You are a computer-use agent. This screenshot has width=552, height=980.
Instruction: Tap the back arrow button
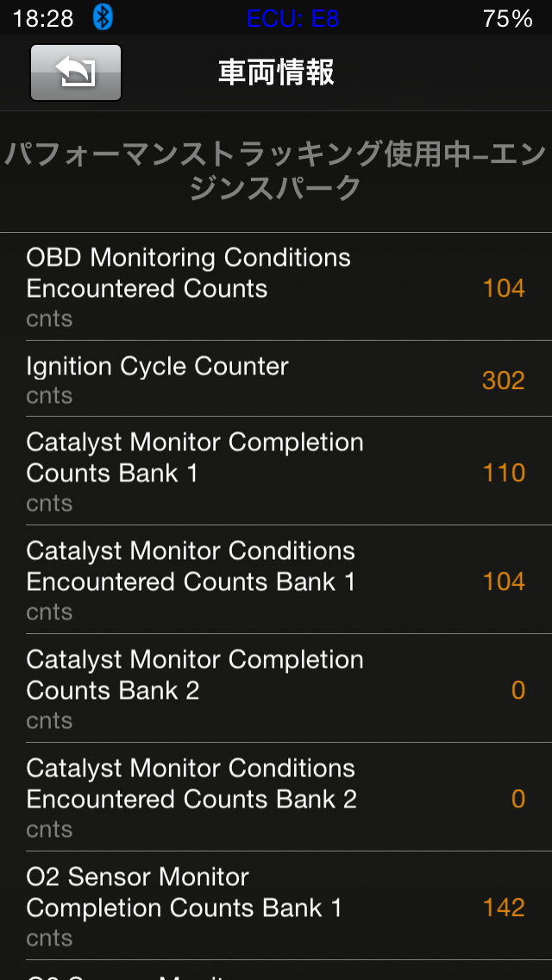point(76,72)
